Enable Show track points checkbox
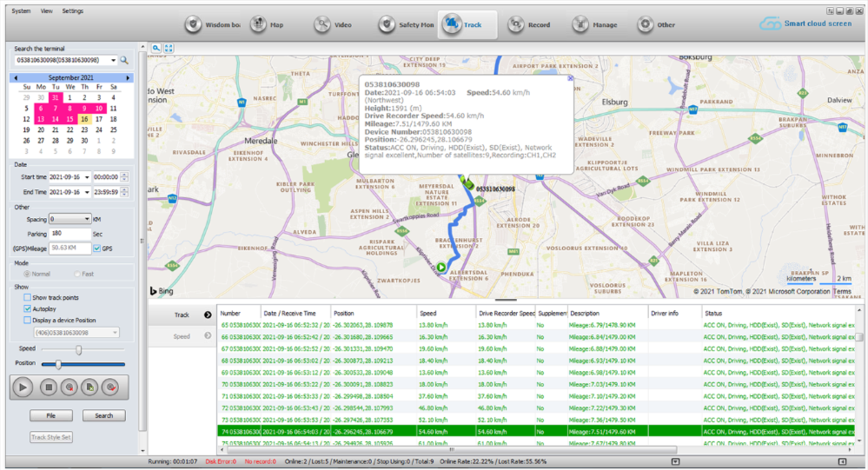The height and width of the screenshot is (470, 868). point(28,297)
